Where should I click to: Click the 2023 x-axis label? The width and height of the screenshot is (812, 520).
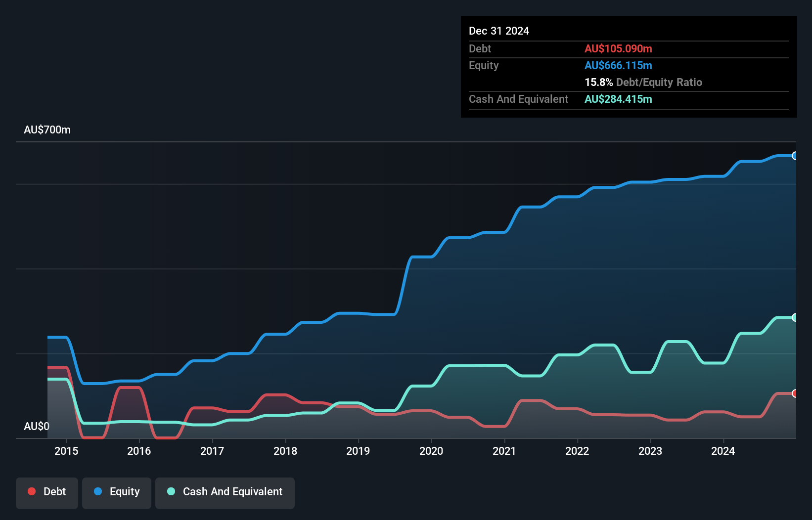pyautogui.click(x=650, y=451)
